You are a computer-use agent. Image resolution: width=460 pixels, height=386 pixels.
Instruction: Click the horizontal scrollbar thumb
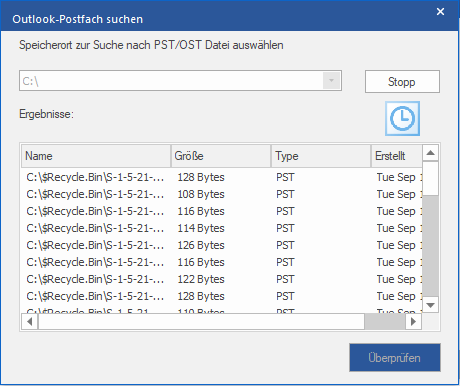pos(201,322)
